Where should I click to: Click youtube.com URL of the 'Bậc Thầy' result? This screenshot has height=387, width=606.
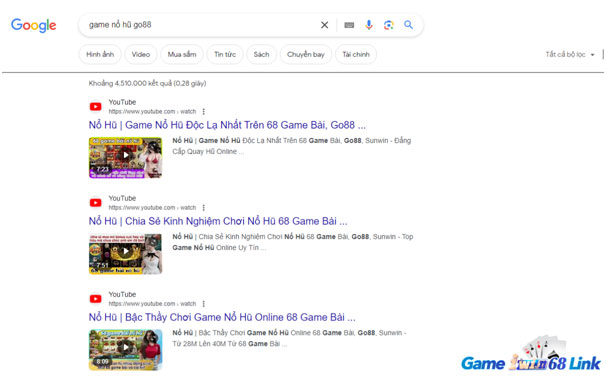[x=152, y=304]
